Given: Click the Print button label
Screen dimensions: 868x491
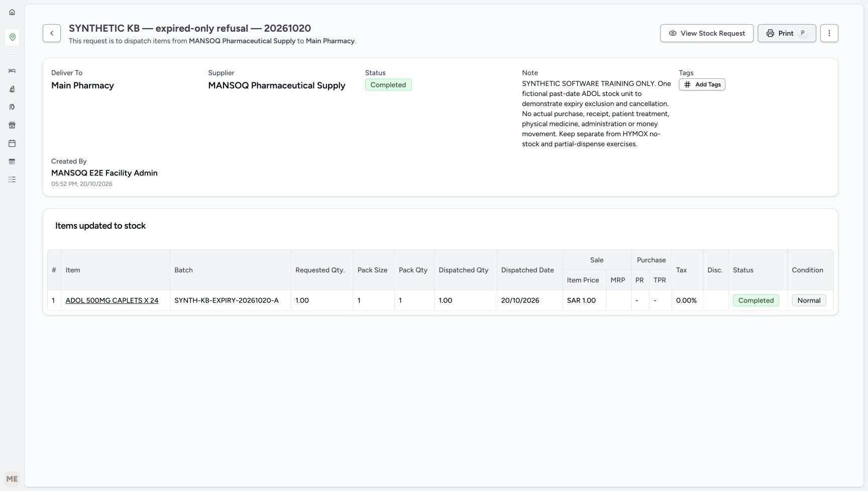Looking at the screenshot, I should click(786, 33).
